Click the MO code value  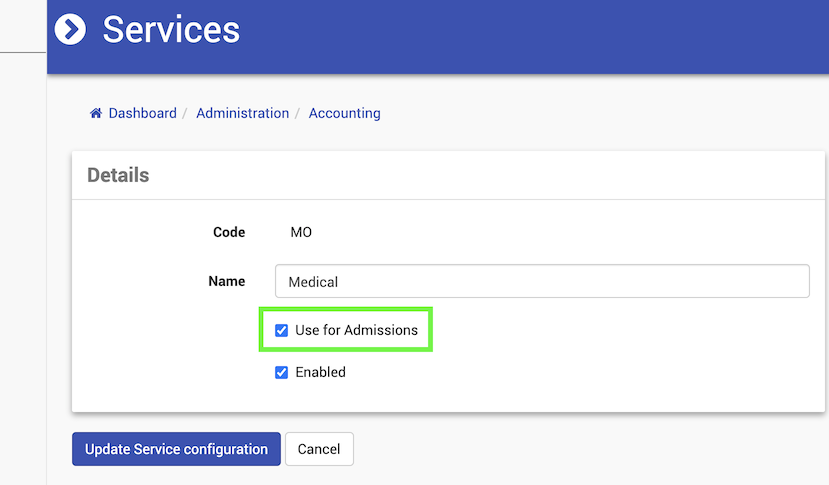tap(301, 232)
